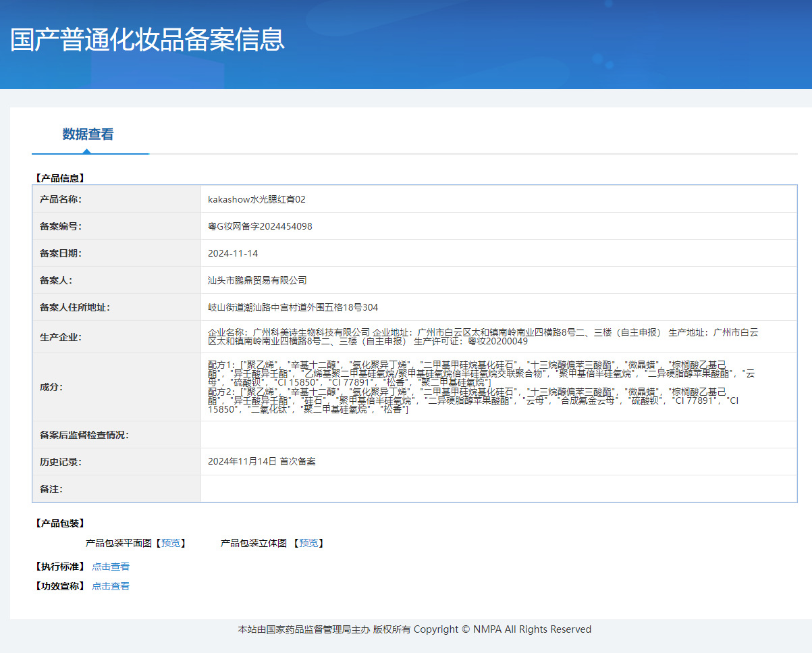Click the filing number 粤G妆网备字2024454098
812x653 pixels.
coord(260,226)
